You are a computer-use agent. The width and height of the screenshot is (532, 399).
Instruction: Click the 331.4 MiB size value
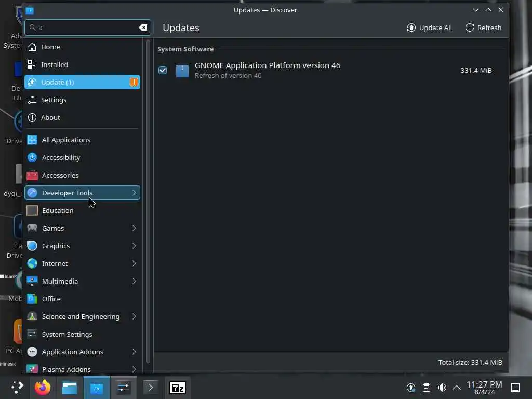pos(476,70)
